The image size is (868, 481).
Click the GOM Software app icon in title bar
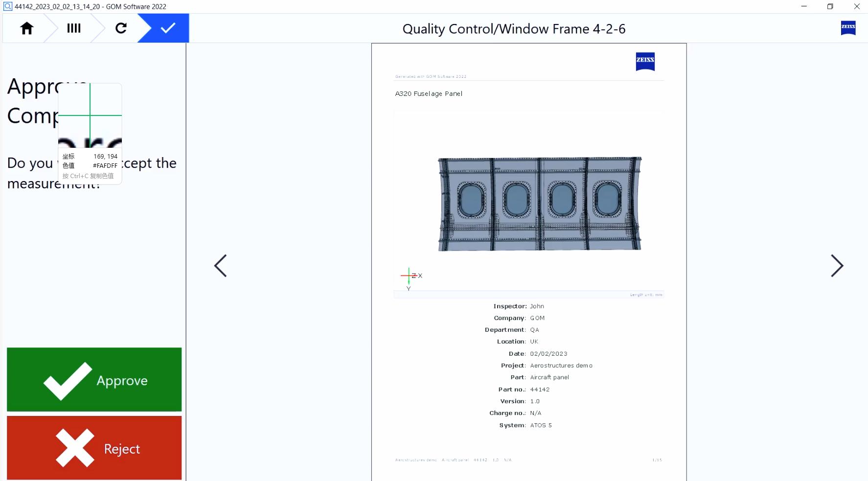[8, 6]
